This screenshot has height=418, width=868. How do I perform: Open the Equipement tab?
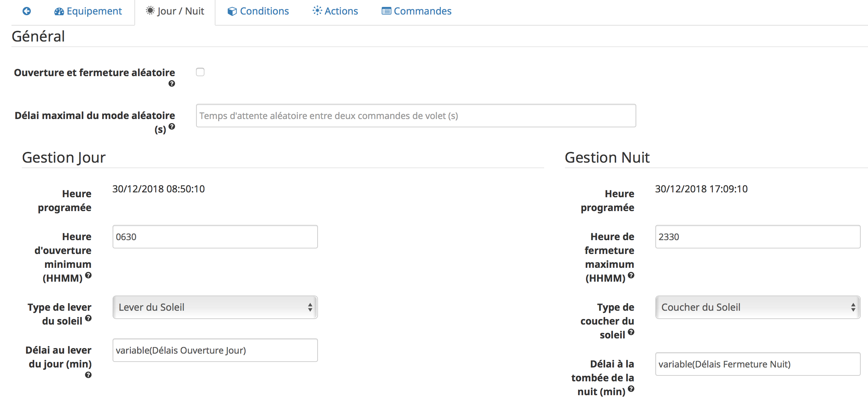point(88,11)
